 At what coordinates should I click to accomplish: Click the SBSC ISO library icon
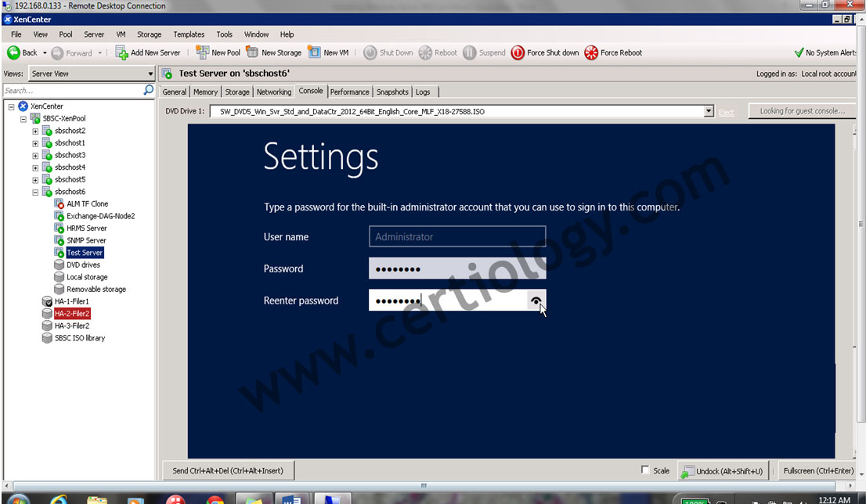[x=48, y=338]
